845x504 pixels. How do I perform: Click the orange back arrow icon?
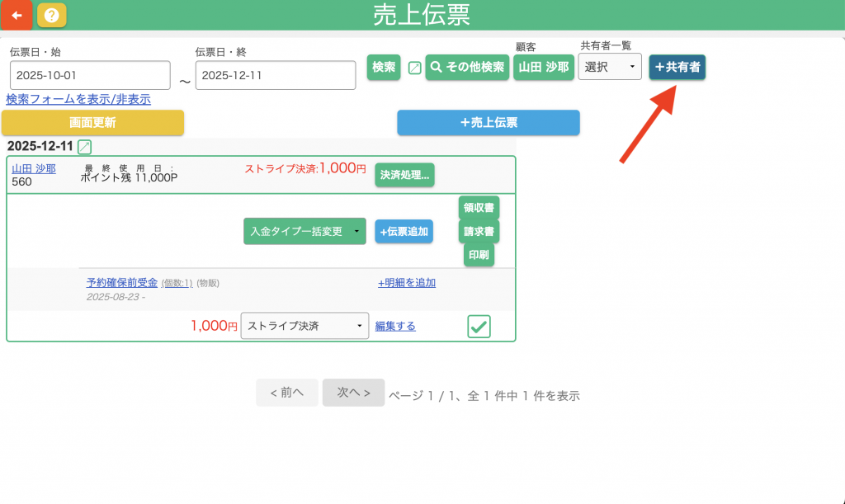coord(17,15)
